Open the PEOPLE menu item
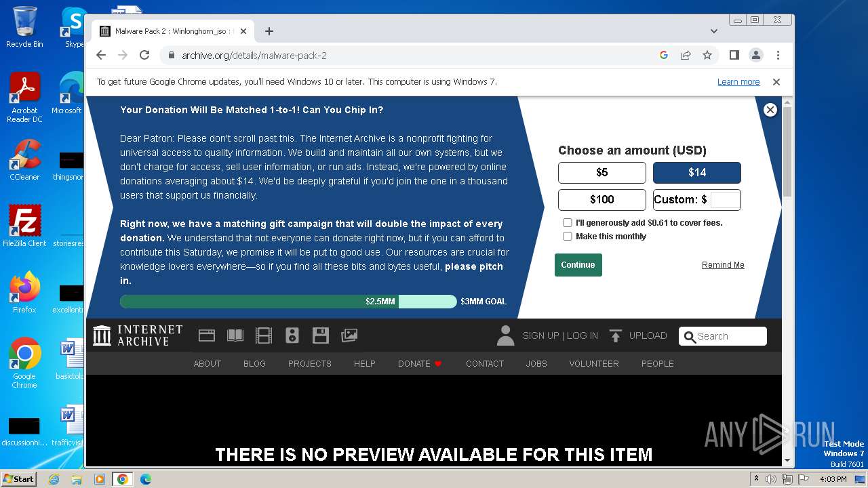This screenshot has width=868, height=488. (x=658, y=364)
